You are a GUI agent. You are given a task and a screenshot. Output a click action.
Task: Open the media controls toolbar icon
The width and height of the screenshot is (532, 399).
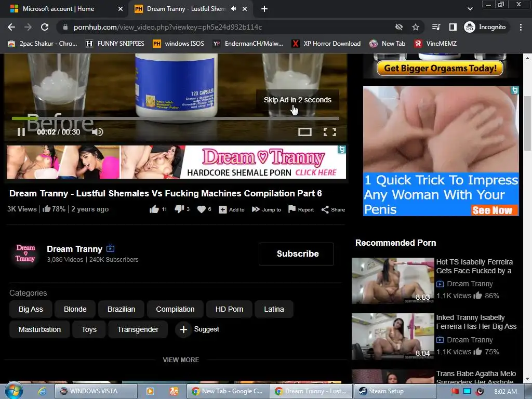(436, 27)
